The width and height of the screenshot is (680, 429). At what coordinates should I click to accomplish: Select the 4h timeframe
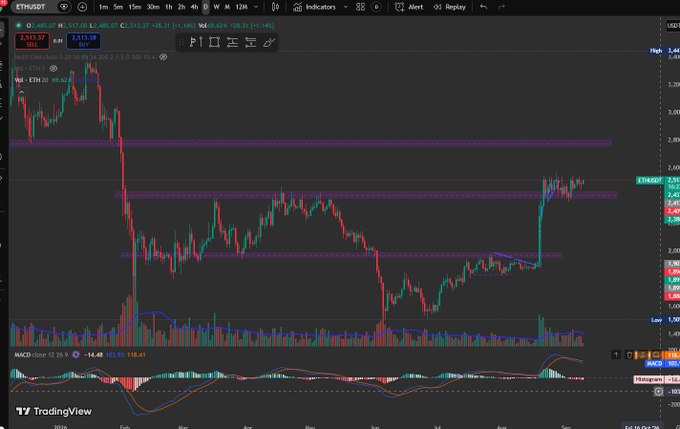tap(194, 7)
